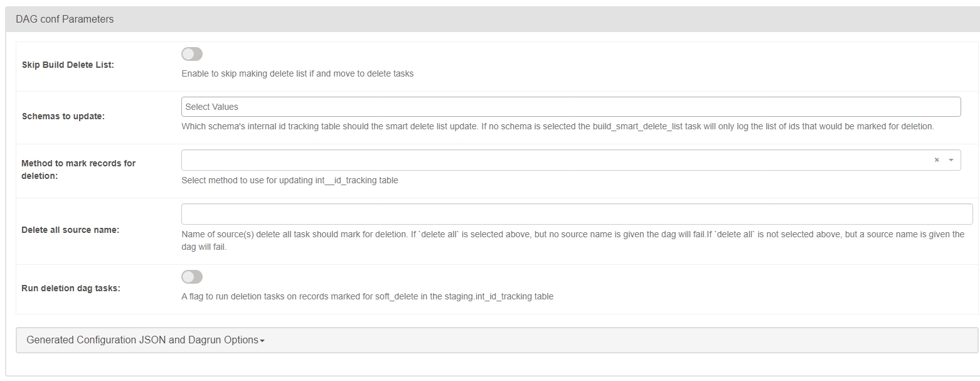
Task: Expand Generated Configuration JSON and Dagrun Options
Action: [142, 340]
